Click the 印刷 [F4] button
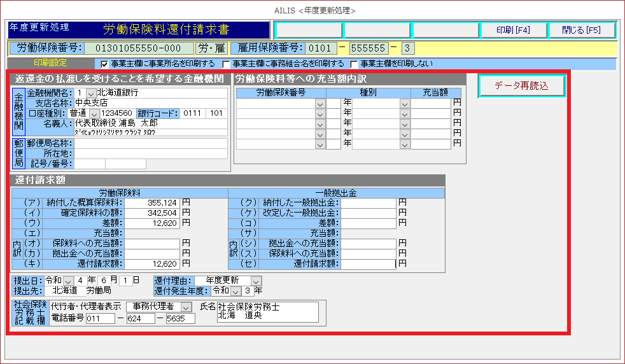Viewport: 625px width, 364px height. (x=513, y=30)
